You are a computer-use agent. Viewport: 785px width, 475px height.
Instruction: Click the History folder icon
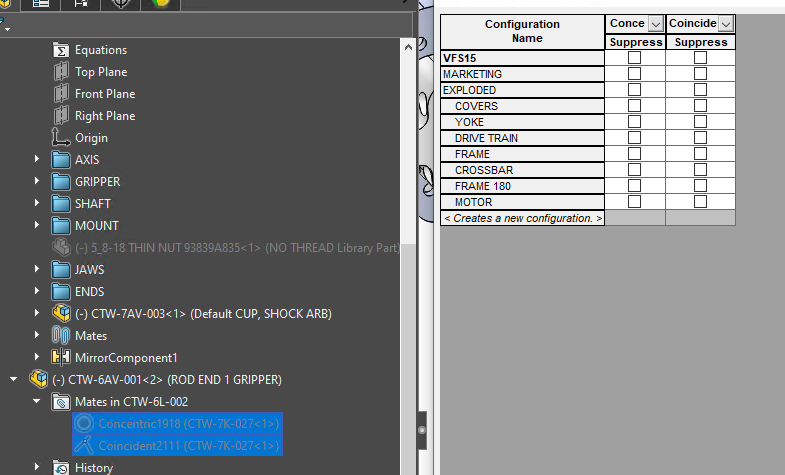click(60, 468)
